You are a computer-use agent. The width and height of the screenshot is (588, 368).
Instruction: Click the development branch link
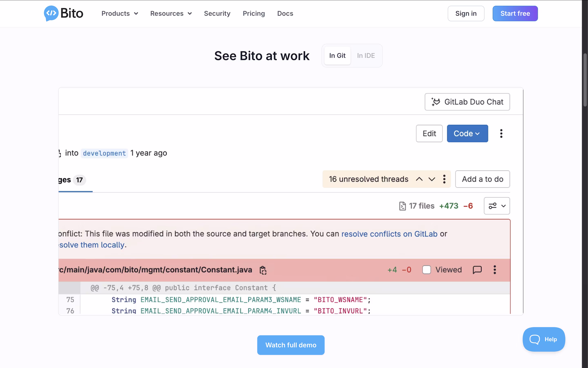coord(104,153)
